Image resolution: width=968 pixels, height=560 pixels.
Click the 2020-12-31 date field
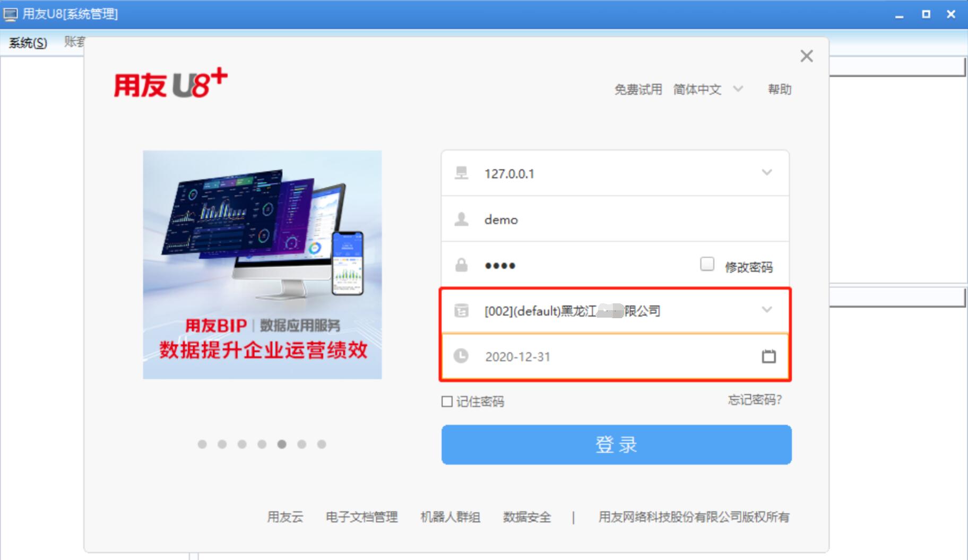coord(615,356)
